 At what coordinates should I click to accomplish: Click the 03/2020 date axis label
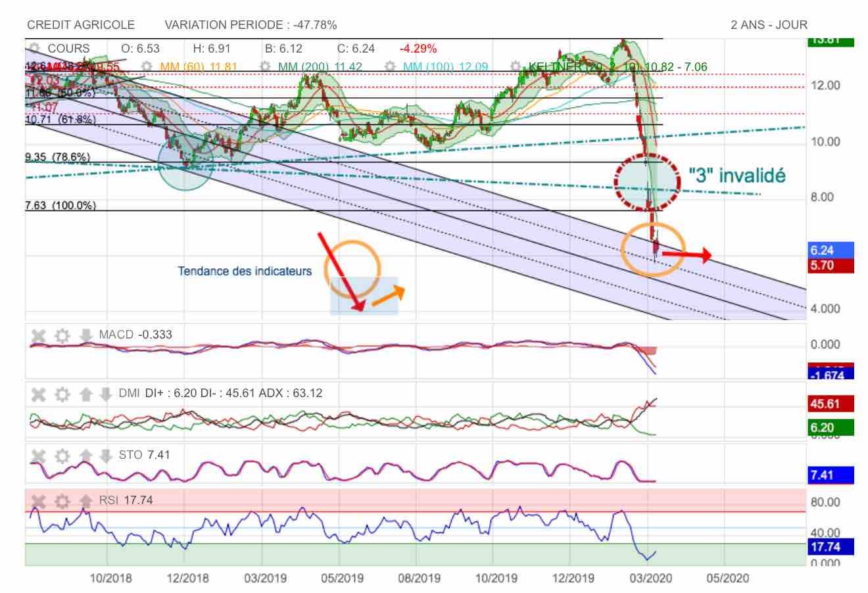coord(650,578)
